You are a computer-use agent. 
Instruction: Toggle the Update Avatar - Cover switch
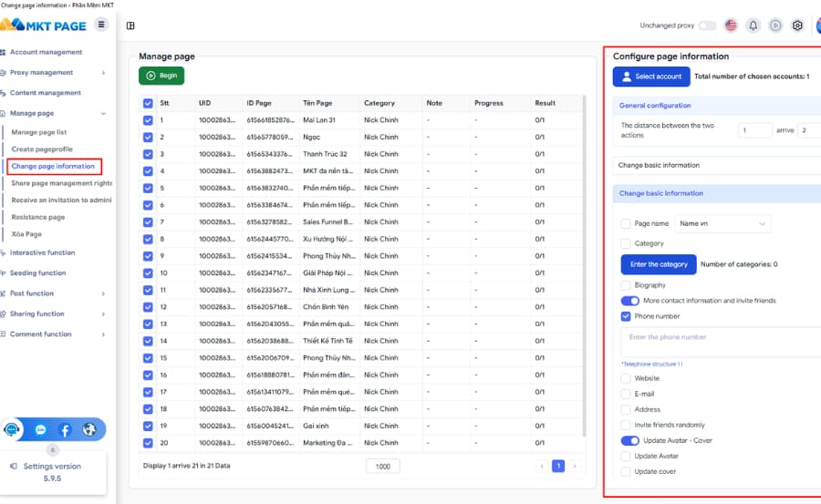tap(629, 441)
